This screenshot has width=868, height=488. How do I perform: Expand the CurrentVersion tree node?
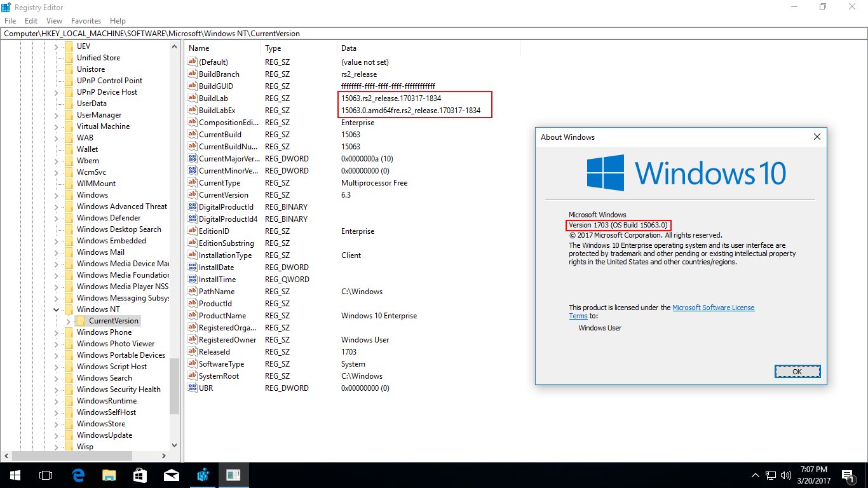[x=68, y=321]
